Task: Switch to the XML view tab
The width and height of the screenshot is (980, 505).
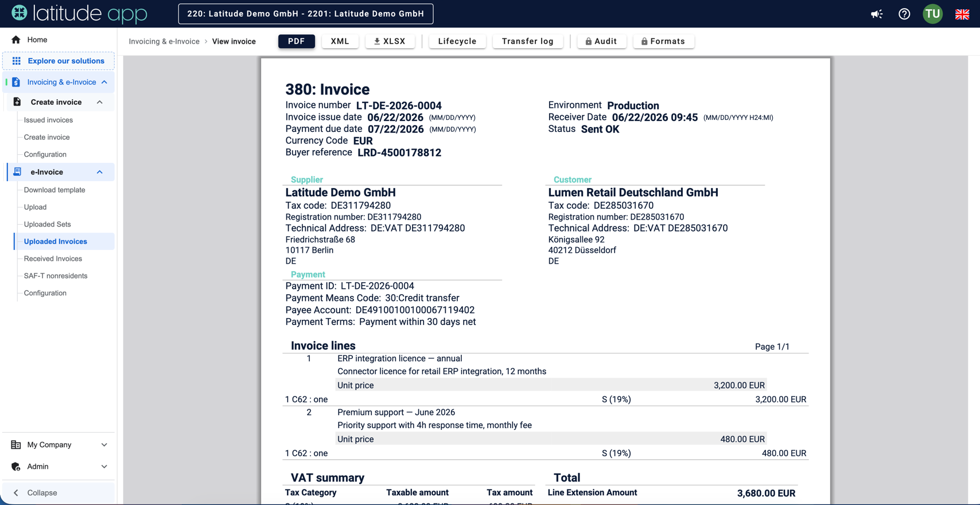Action: (x=340, y=41)
